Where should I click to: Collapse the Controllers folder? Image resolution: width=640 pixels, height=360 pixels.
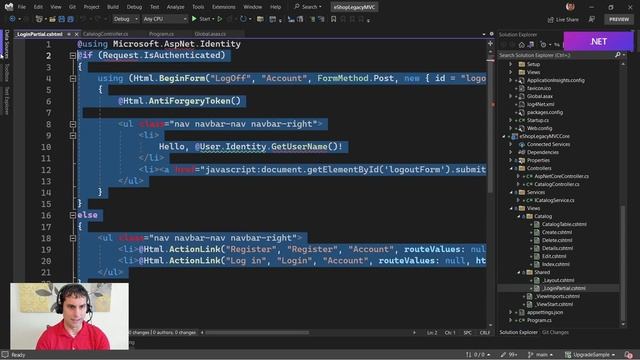tap(511, 168)
